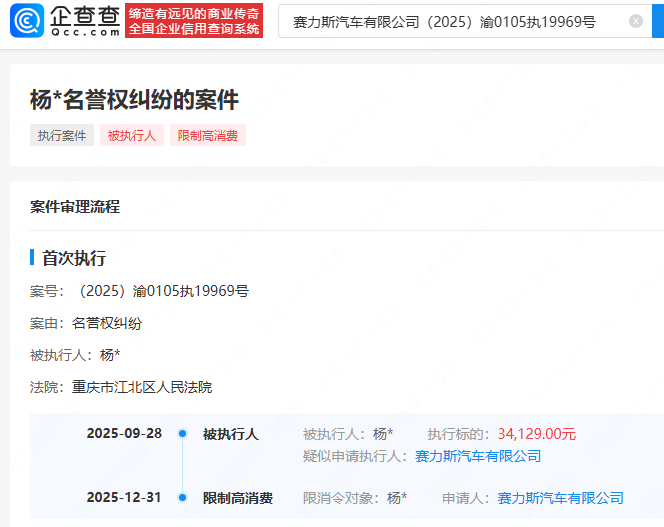Click the amount 34,129.00元
Image resolution: width=664 pixels, height=527 pixels.
coord(537,434)
